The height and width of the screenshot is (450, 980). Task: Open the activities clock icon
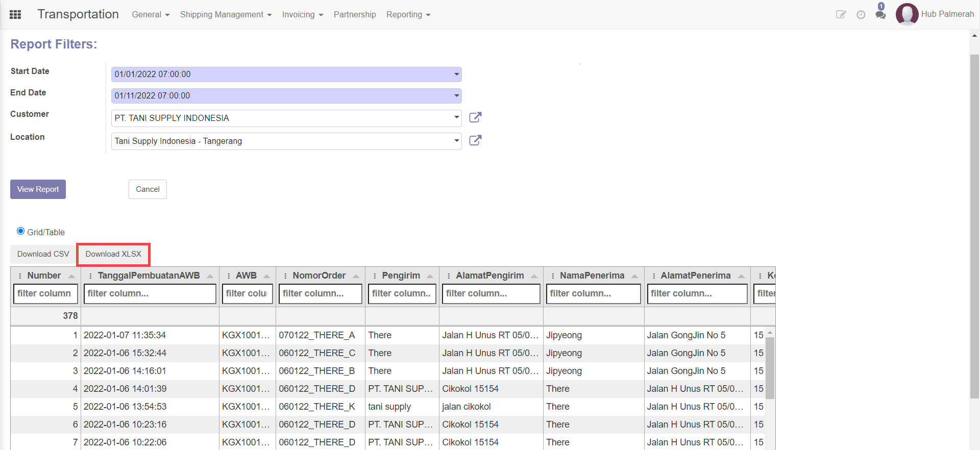[861, 14]
